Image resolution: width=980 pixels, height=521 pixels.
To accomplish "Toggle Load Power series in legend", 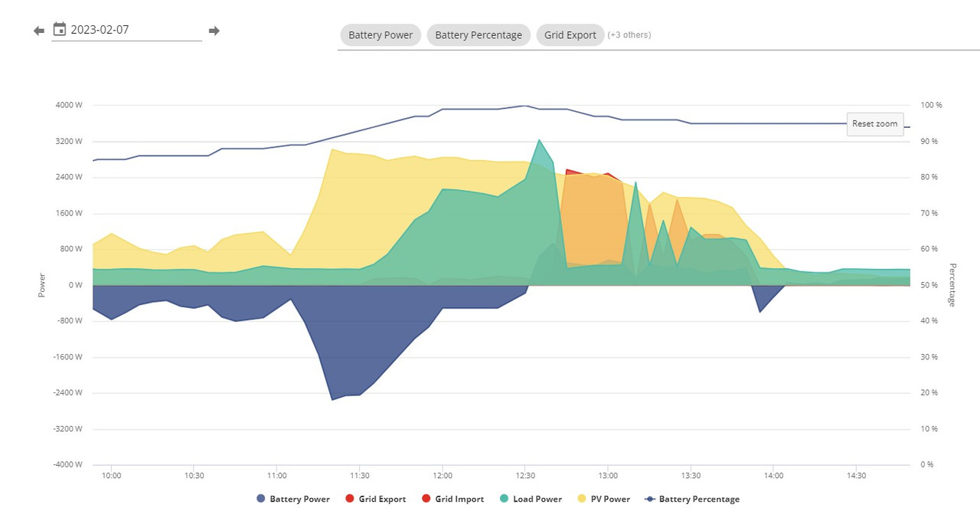I will point(531,499).
